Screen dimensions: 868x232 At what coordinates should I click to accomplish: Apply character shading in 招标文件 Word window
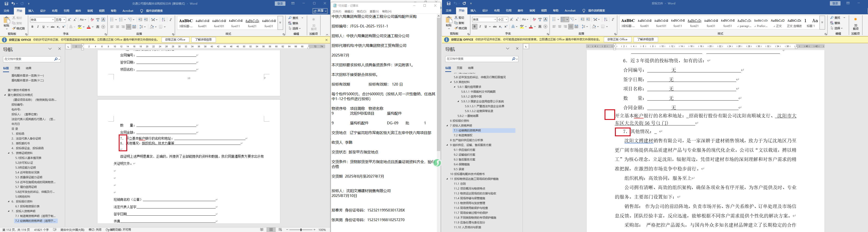pyautogui.click(x=97, y=27)
